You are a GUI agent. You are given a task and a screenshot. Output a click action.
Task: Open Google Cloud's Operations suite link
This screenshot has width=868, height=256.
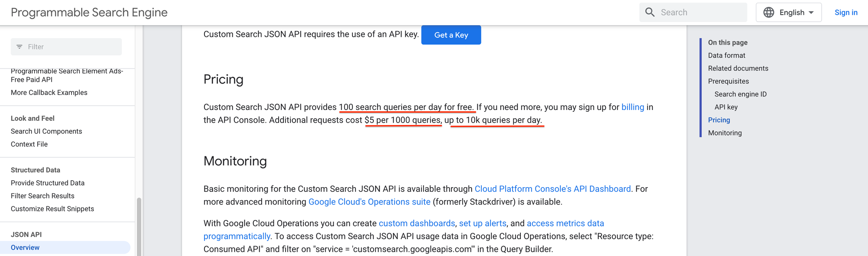pyautogui.click(x=369, y=202)
